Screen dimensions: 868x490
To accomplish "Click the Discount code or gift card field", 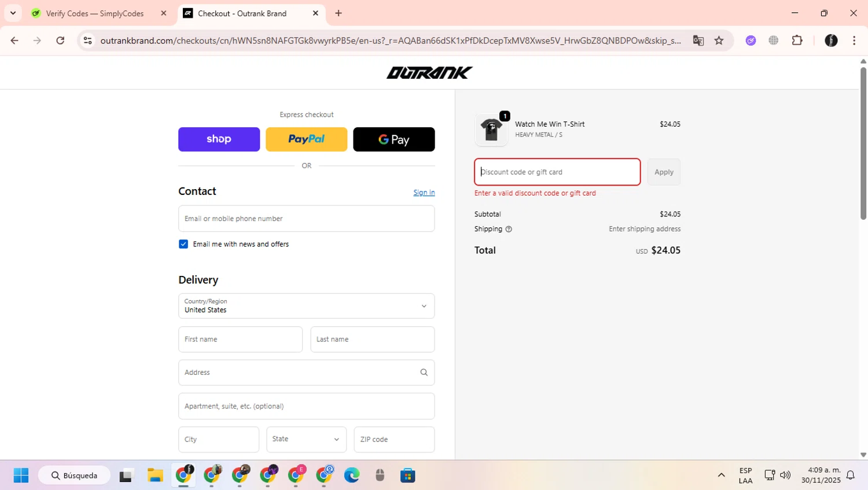I will [557, 172].
